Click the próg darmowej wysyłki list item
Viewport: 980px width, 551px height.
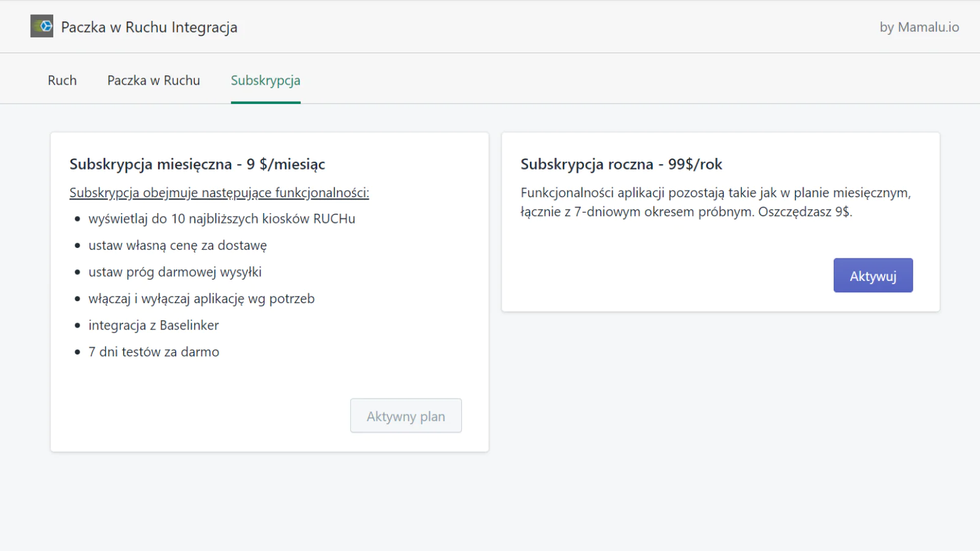pos(175,272)
